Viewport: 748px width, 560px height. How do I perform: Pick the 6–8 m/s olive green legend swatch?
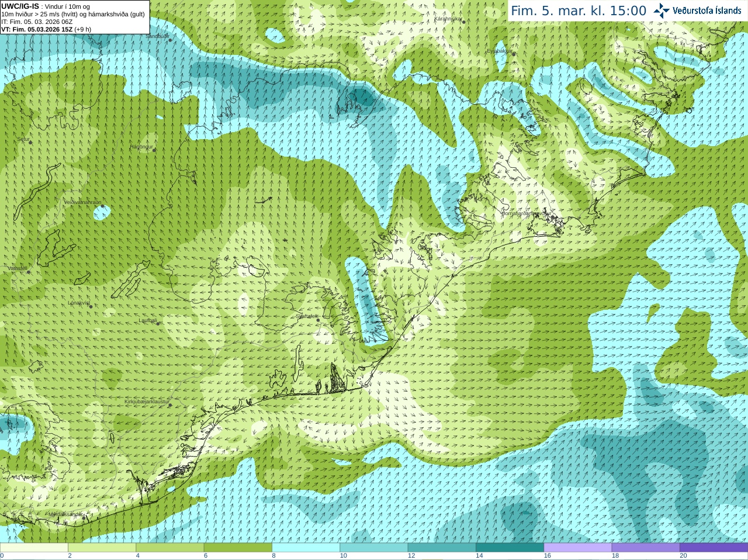coord(238,548)
